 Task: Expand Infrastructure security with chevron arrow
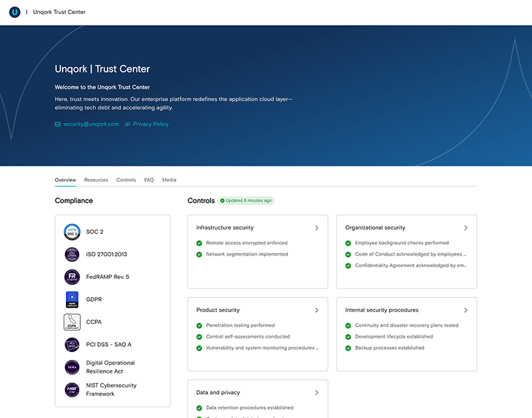click(x=317, y=228)
